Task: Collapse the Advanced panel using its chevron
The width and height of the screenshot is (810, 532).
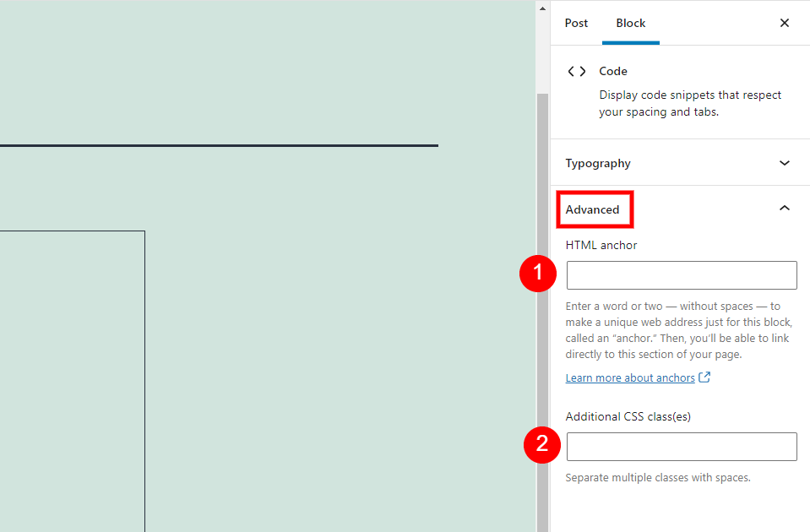Action: 784,208
